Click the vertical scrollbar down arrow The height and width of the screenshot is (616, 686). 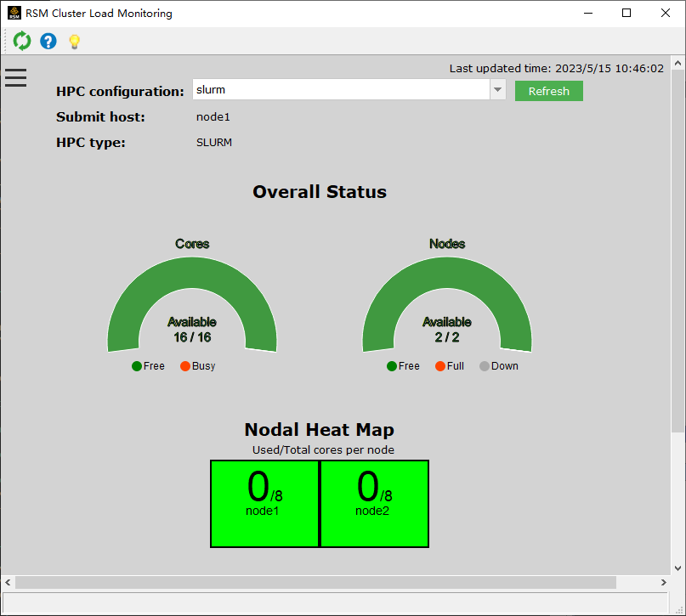pos(677,568)
